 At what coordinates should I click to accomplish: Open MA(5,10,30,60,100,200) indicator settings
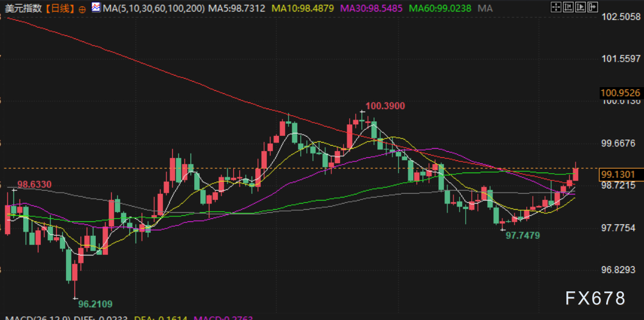click(154, 9)
